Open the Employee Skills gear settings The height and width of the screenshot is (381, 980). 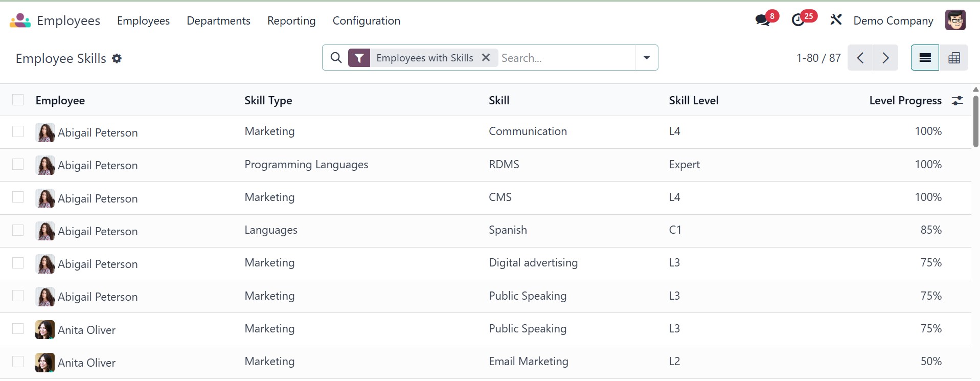point(117,59)
